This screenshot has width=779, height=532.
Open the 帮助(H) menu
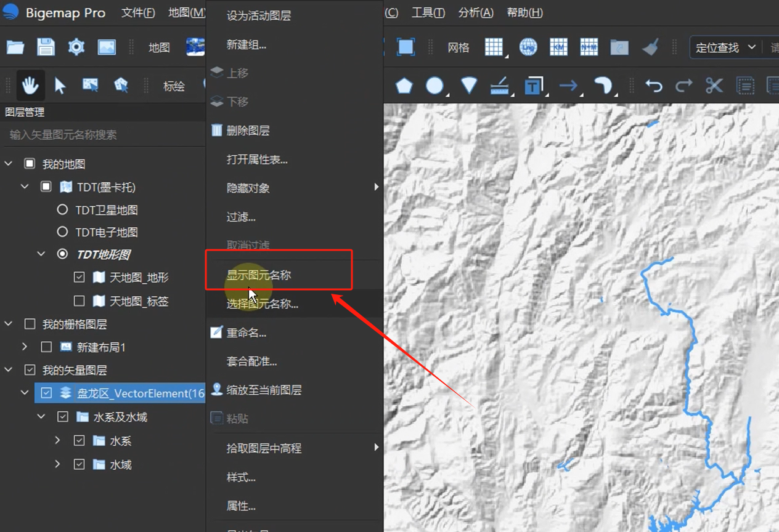pos(524,12)
